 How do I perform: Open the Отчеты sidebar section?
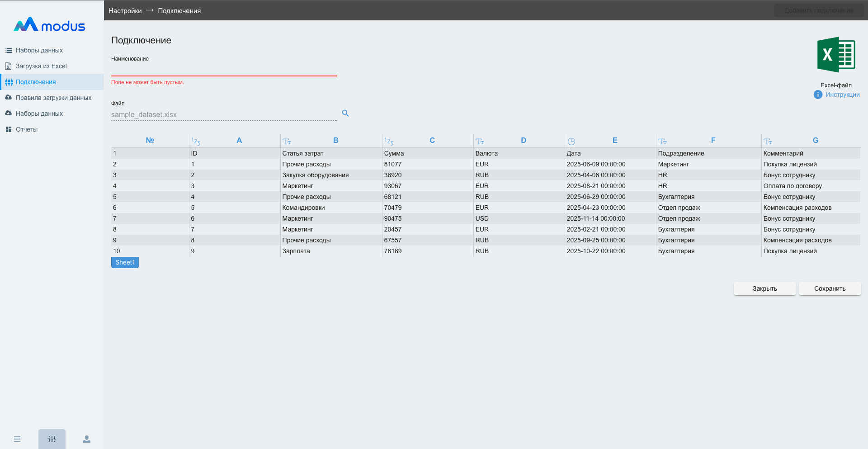click(x=27, y=129)
